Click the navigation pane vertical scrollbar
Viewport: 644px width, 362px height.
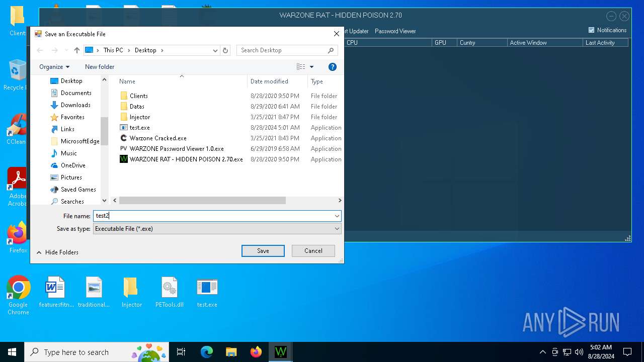105,131
